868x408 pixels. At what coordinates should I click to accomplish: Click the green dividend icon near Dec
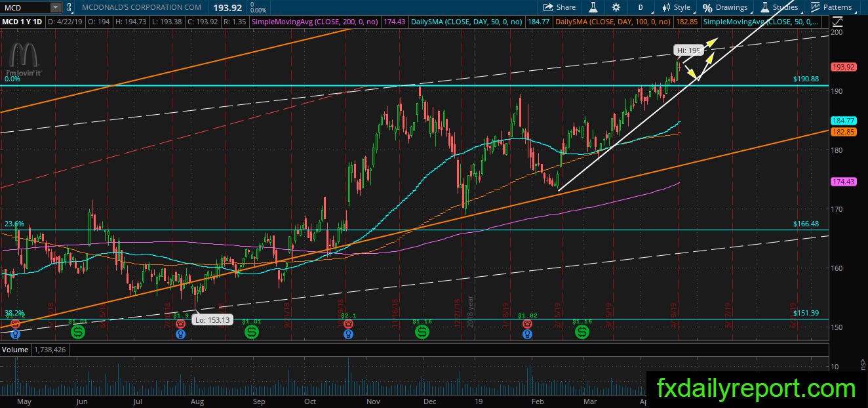(422, 333)
